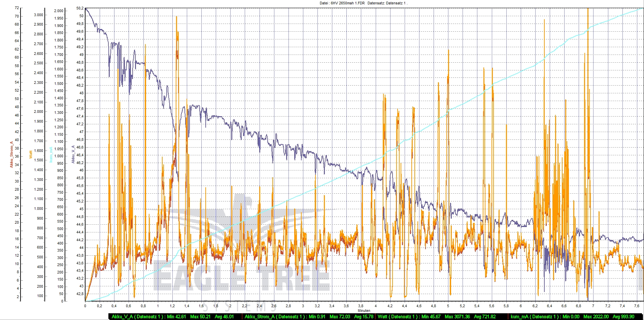Click the 7,6 minute tick on time axis
Screen dimensions: 644x320
[637, 306]
